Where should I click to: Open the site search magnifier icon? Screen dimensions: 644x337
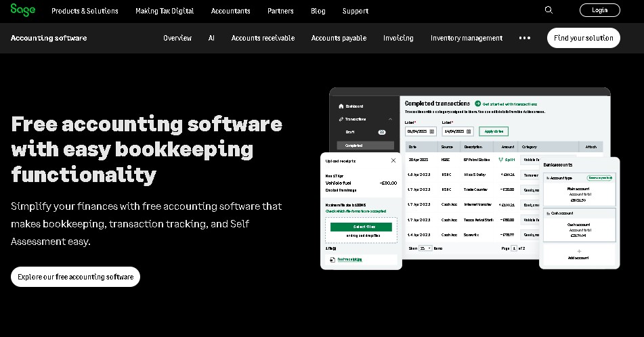[x=549, y=10]
